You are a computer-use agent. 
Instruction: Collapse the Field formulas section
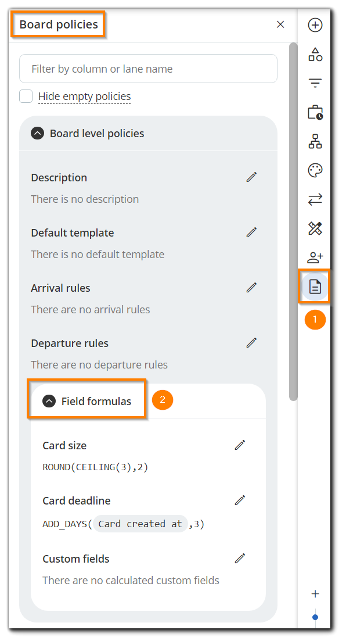pos(49,400)
